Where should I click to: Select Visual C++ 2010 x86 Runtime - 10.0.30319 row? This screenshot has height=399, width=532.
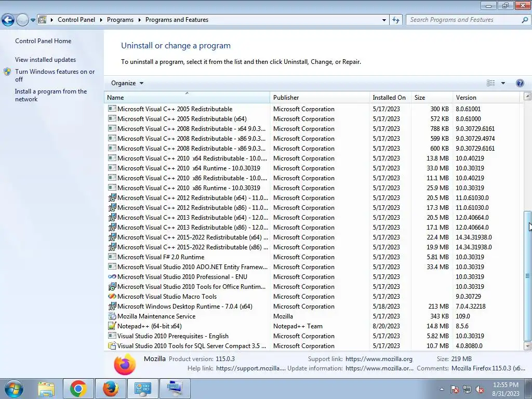[x=312, y=188]
